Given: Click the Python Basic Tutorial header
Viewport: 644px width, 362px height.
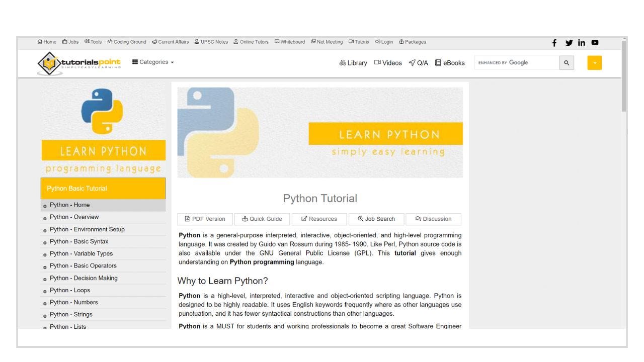Looking at the screenshot, I should [103, 189].
